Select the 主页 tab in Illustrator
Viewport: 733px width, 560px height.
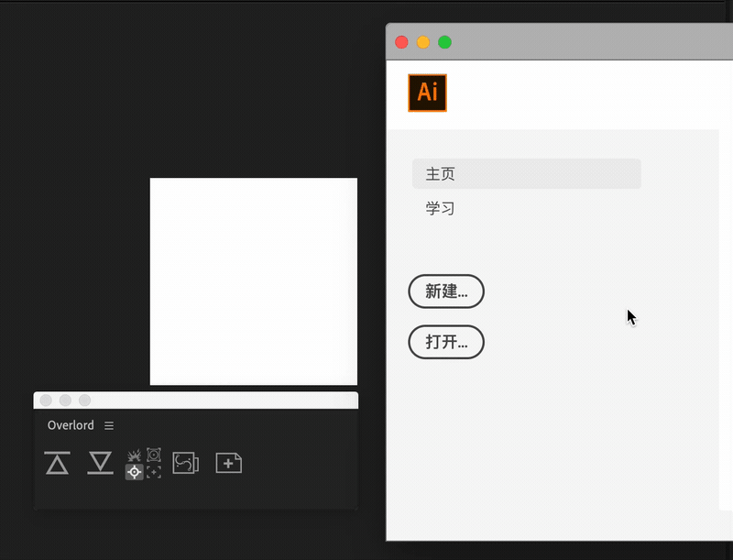tap(526, 173)
